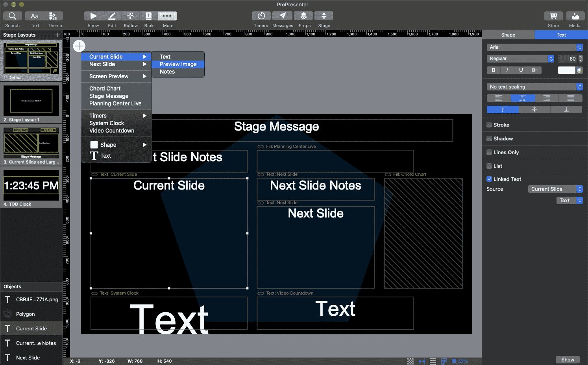Open the Bible toolbar icon
588x365 pixels.
click(149, 16)
